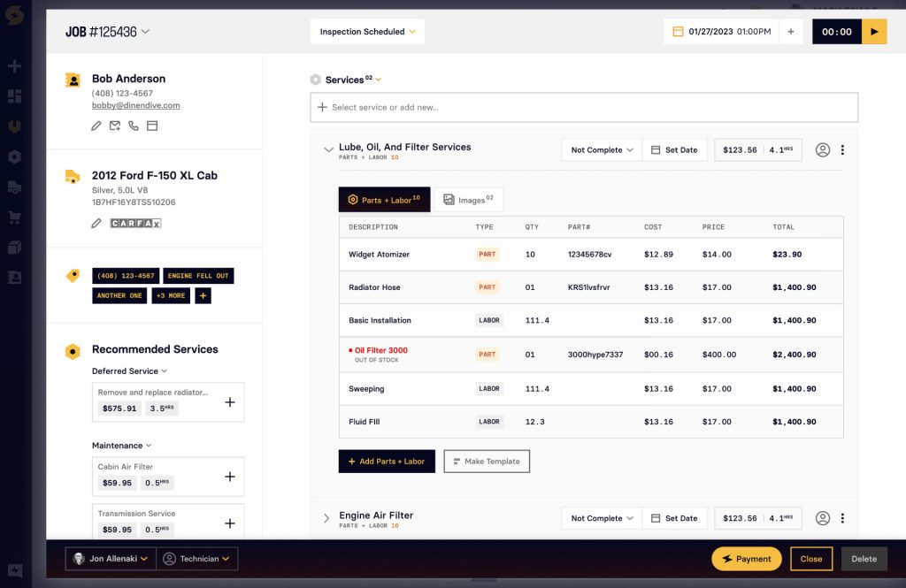Click the Payment button
Image resolution: width=906 pixels, height=588 pixels.
[744, 559]
